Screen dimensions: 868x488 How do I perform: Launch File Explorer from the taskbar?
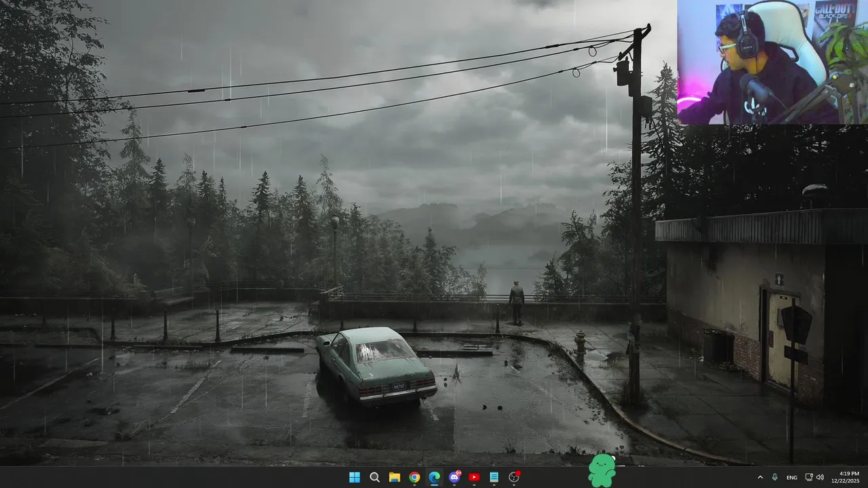point(394,477)
